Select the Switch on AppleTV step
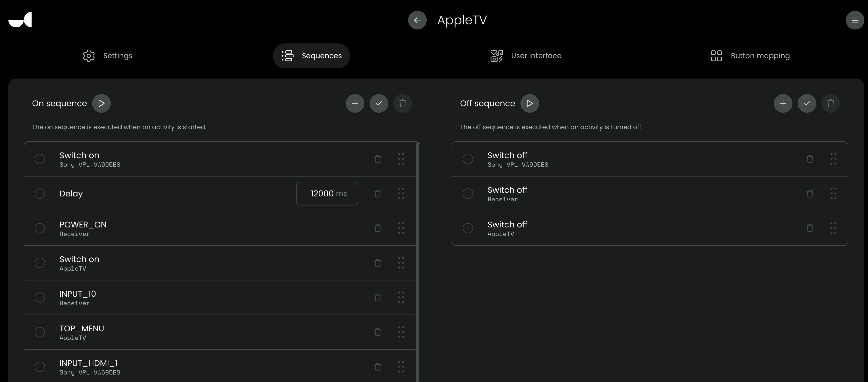Screen dimensions: 868x382 click(40, 263)
